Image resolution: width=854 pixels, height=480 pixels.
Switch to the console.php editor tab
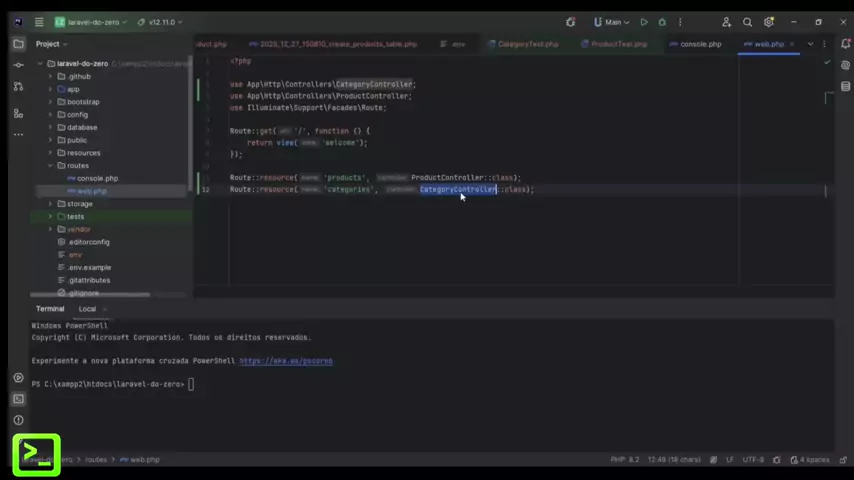(x=700, y=44)
